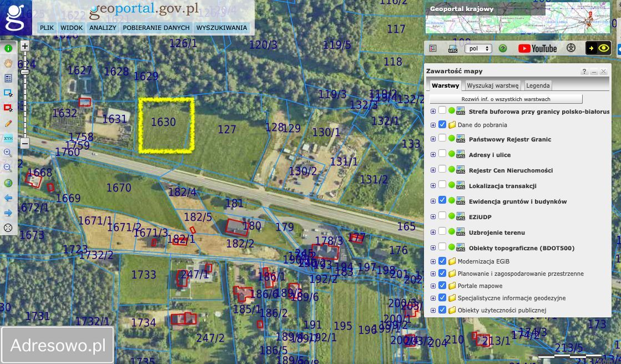Enable the EZiUDP layer checkbox
Viewport: 621px width, 364px height.
pyautogui.click(x=442, y=216)
